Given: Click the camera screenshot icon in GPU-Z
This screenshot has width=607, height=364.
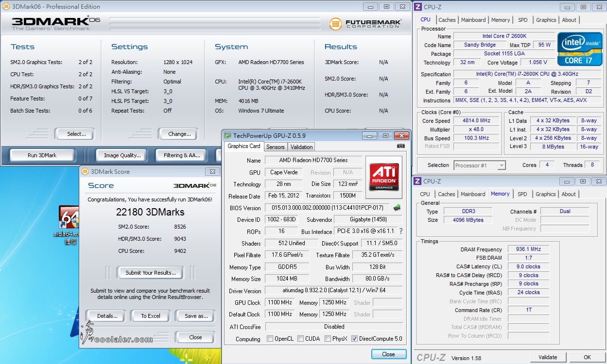Looking at the screenshot, I should (x=400, y=146).
